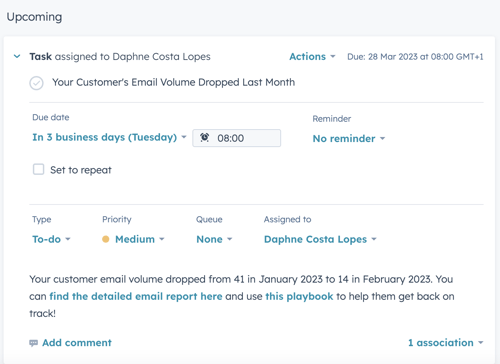The image size is (500, 364).
Task: Expand the 1 association dropdown
Action: (x=446, y=343)
